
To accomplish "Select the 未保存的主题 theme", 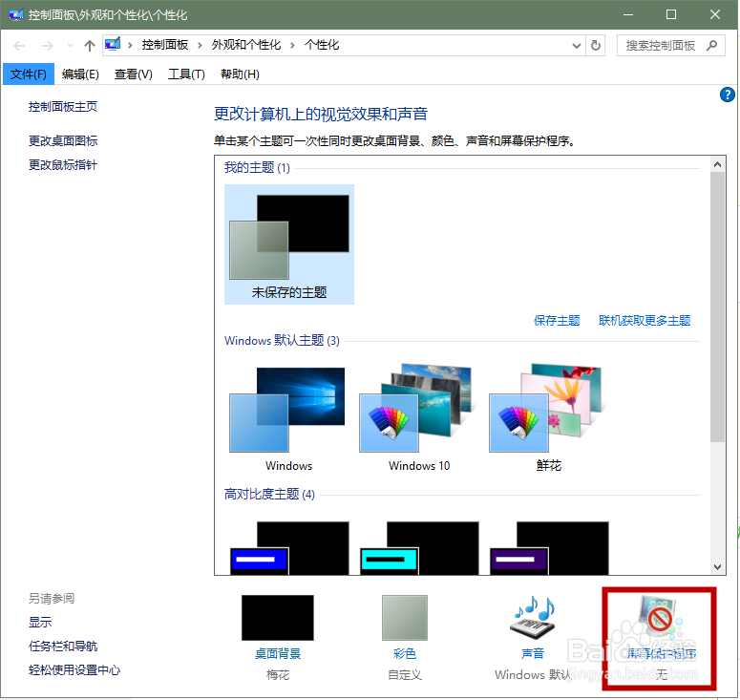I will tap(289, 244).
